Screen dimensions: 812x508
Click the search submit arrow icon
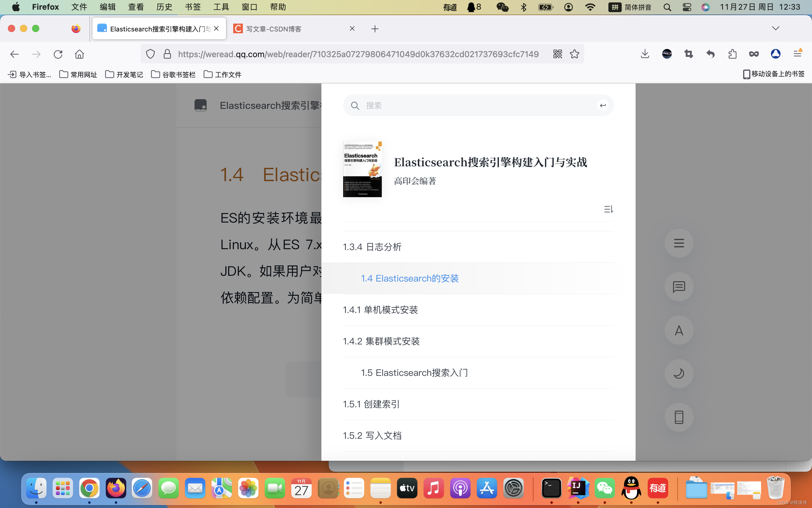[603, 106]
